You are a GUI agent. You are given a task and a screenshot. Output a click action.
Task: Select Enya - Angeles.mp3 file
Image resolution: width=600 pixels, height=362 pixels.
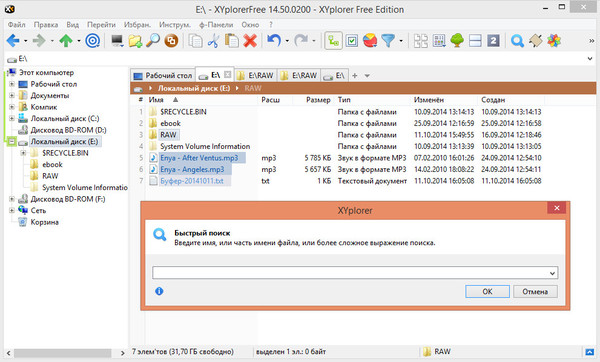point(192,170)
